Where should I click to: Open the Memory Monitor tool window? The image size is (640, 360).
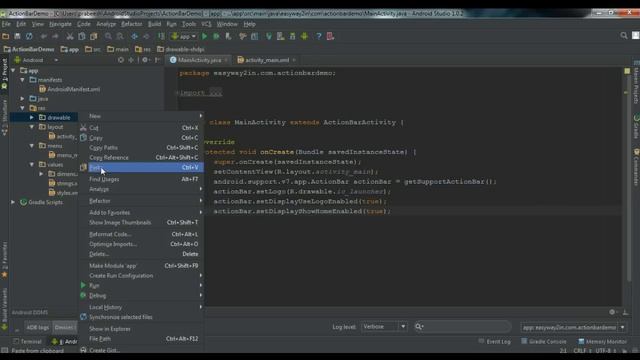click(x=602, y=342)
